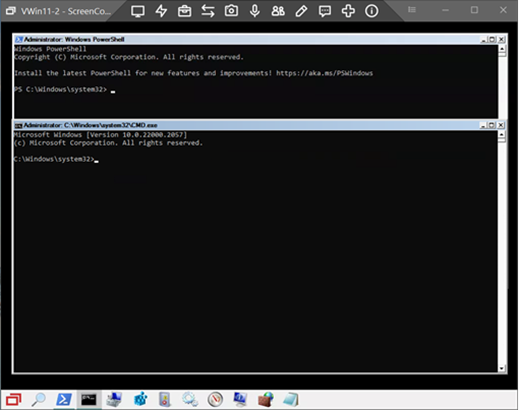
Task: Click the lightning bolt essentials icon
Action: point(161,11)
